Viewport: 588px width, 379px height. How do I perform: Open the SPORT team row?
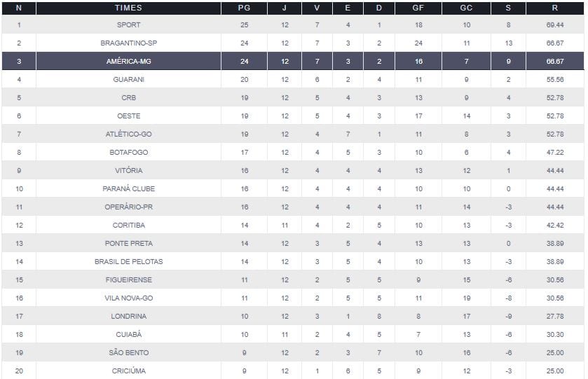(x=129, y=25)
